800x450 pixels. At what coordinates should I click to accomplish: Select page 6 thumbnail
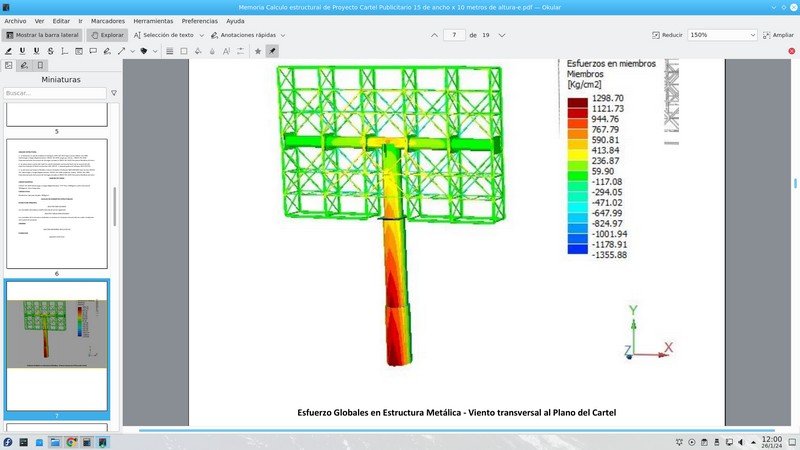57,204
